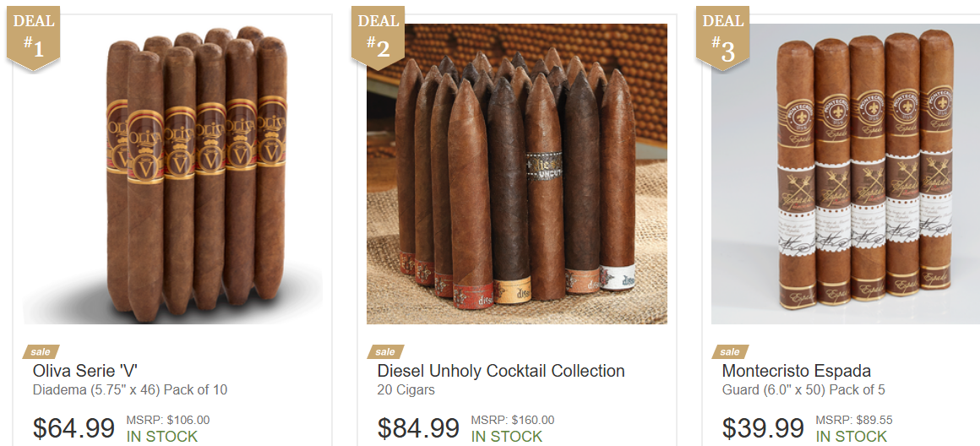This screenshot has width=980, height=446.
Task: Open the Oliva Serie 'V' cigar bundle image
Action: [172, 174]
